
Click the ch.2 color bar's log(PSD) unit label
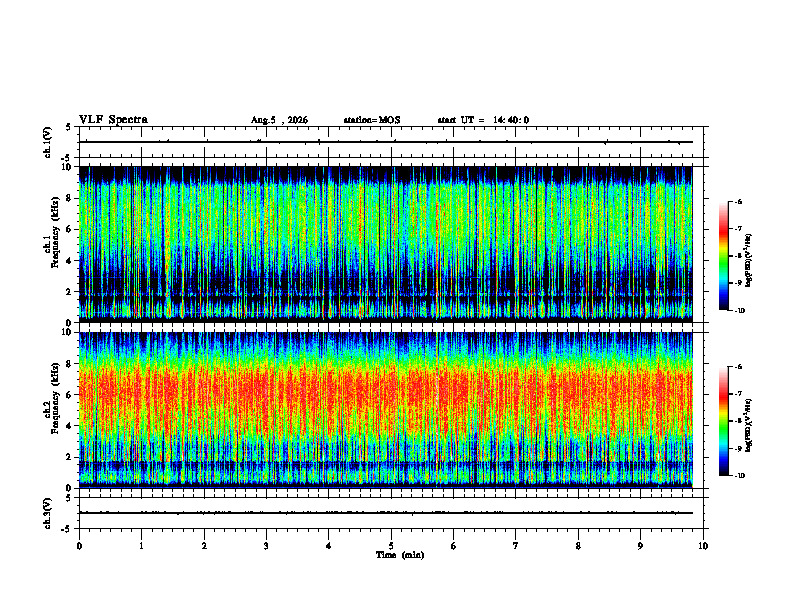tap(749, 426)
